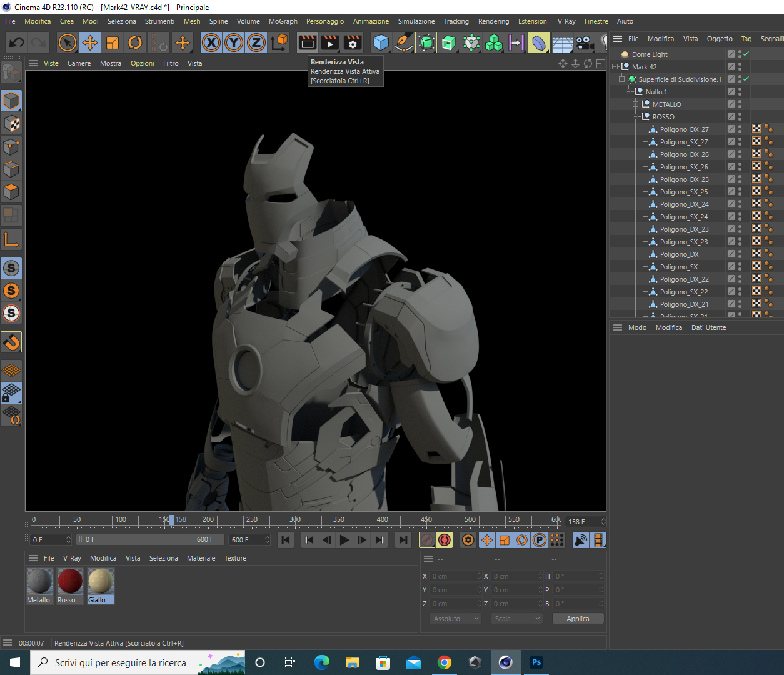Collapse the Nullo.1 node

[629, 92]
